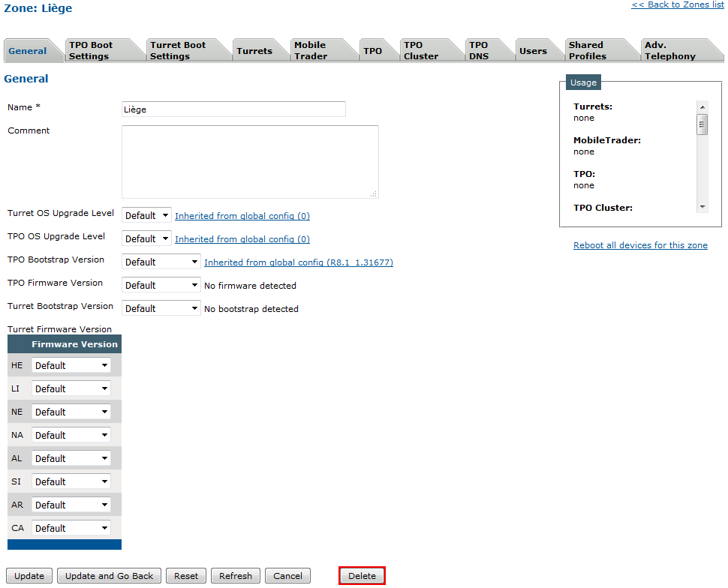Click the Update button

29,576
